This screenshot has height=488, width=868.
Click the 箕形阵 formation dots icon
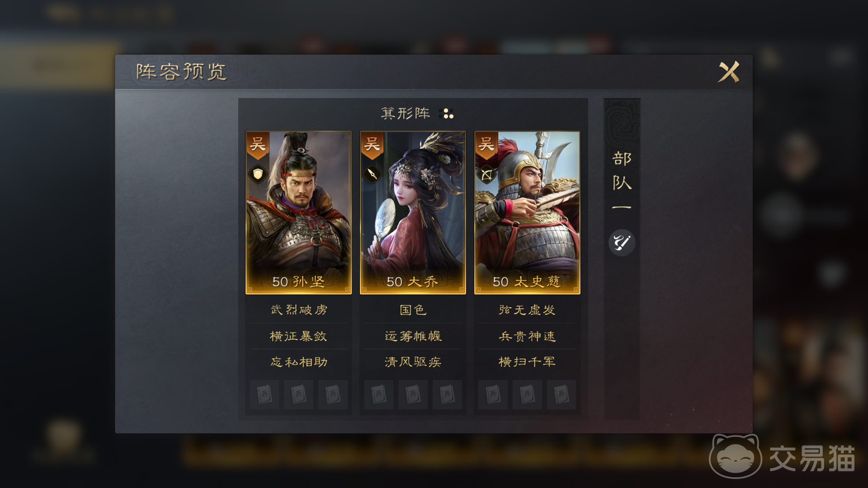[x=446, y=113]
